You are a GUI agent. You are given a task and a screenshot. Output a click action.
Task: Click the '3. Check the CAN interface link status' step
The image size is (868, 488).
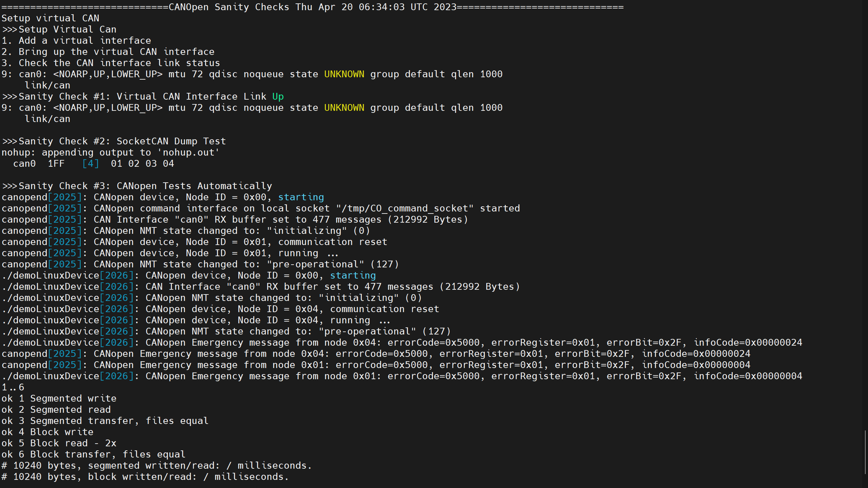111,63
